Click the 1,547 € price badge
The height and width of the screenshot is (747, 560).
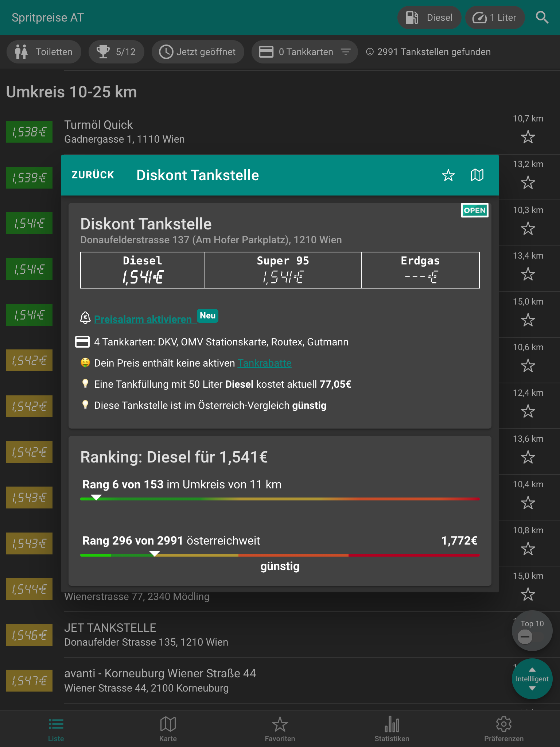(29, 681)
